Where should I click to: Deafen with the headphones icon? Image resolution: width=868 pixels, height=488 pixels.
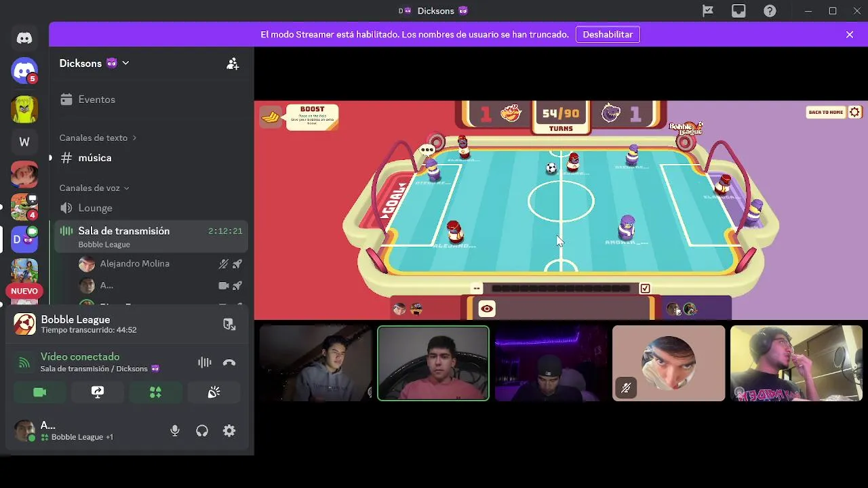click(x=202, y=430)
